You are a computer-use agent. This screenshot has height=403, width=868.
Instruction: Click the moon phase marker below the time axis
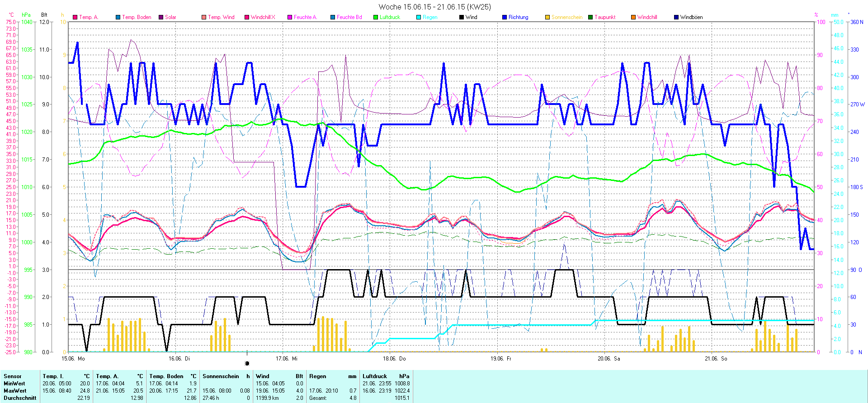[247, 363]
